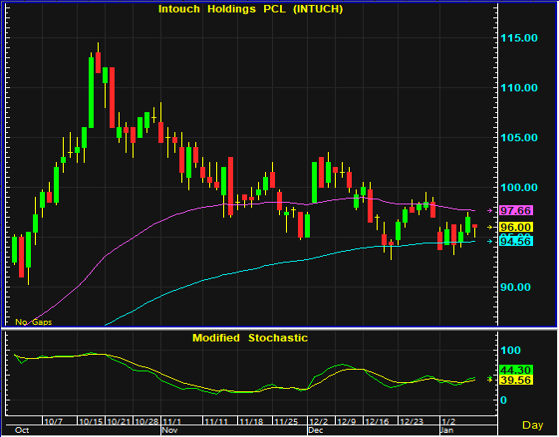Click the tall green candlestick near 10/15
This screenshot has width=559, height=437.
click(91, 92)
